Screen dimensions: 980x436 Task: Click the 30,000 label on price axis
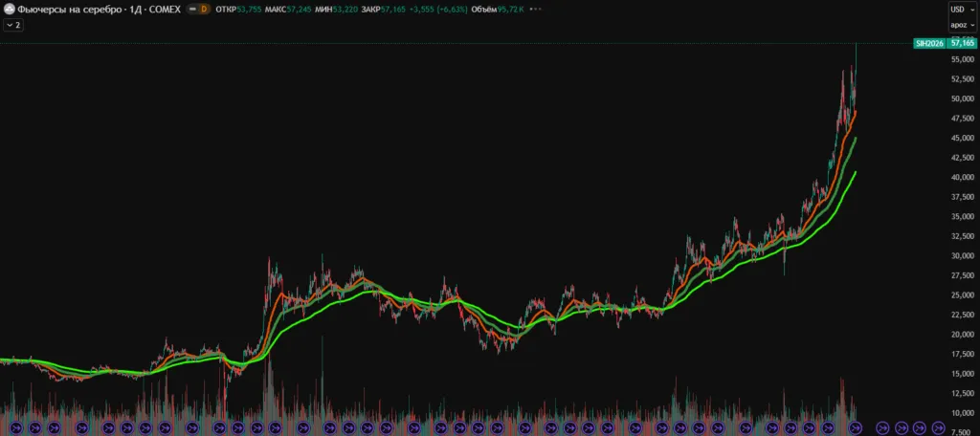(962, 255)
